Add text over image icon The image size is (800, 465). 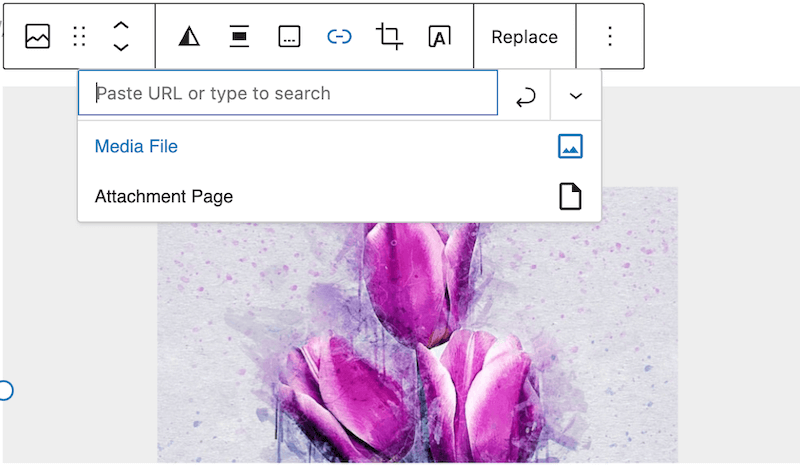439,36
